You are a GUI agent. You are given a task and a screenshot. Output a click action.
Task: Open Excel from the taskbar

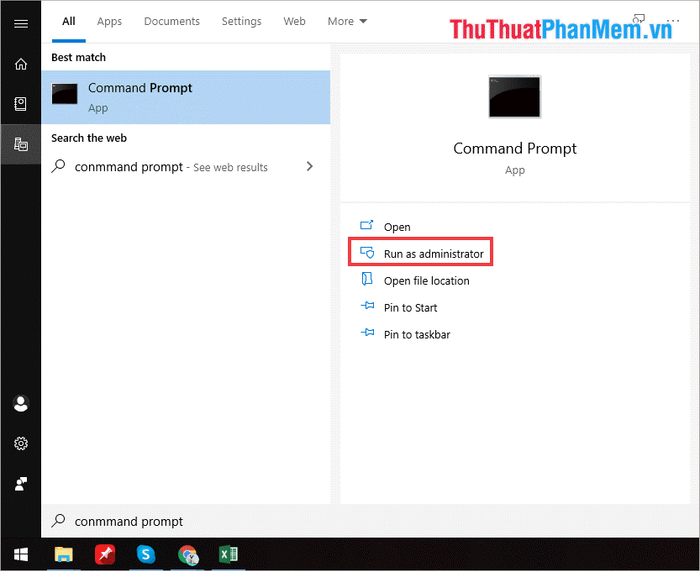229,554
